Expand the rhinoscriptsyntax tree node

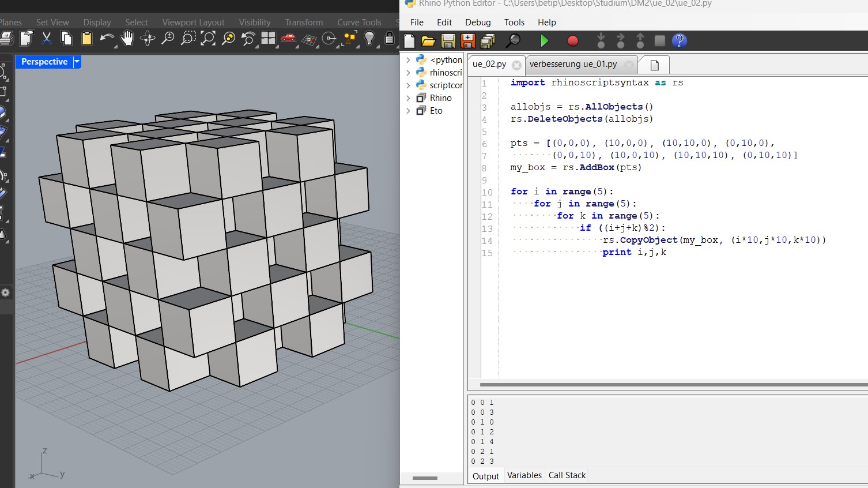click(409, 72)
